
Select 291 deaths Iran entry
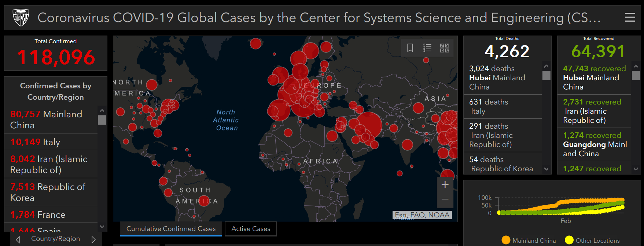pos(503,135)
